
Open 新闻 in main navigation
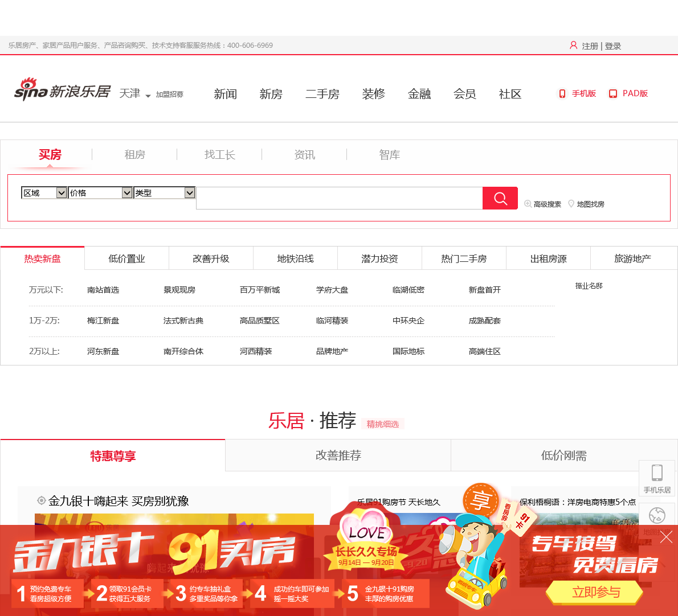coord(225,94)
